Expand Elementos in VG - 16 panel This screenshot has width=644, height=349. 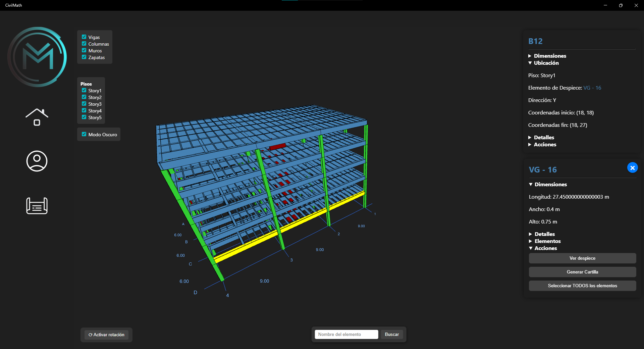pyautogui.click(x=545, y=241)
